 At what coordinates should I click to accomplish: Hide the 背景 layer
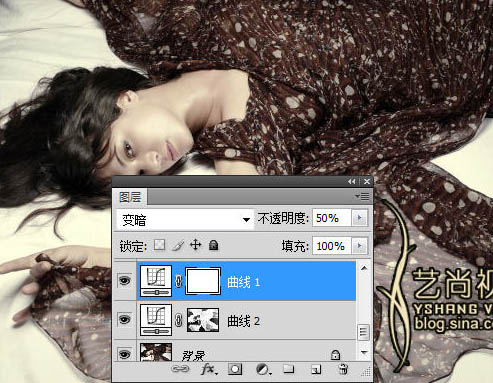(x=125, y=354)
